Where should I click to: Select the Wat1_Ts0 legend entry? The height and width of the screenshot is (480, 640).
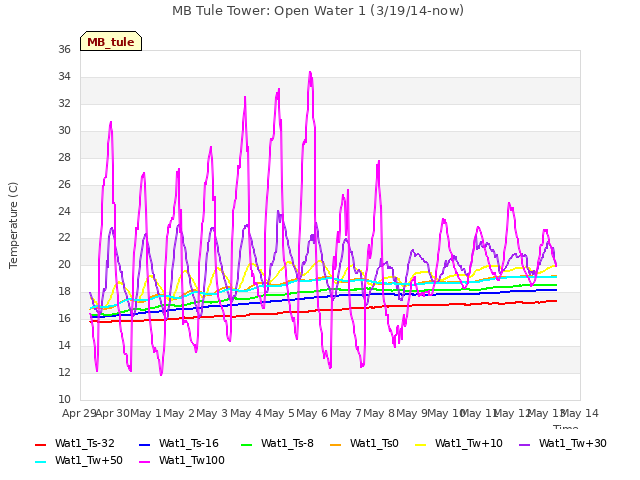tap(364, 444)
